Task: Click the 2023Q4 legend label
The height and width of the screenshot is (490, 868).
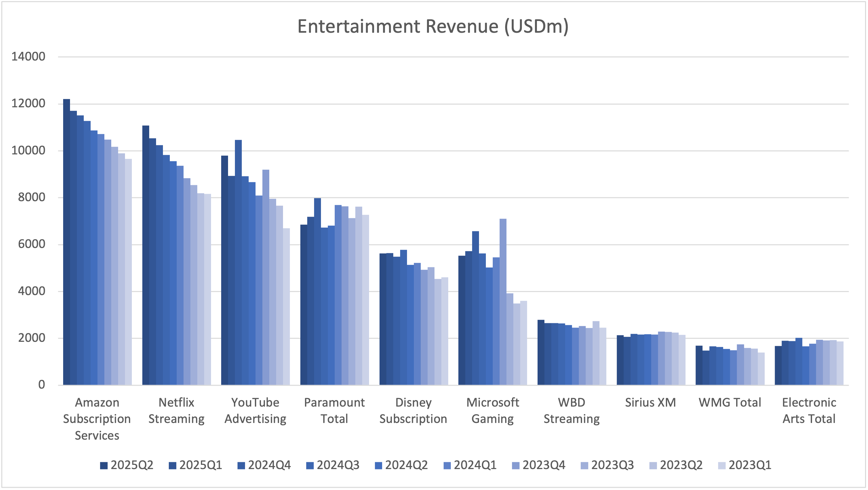Action: 544,465
